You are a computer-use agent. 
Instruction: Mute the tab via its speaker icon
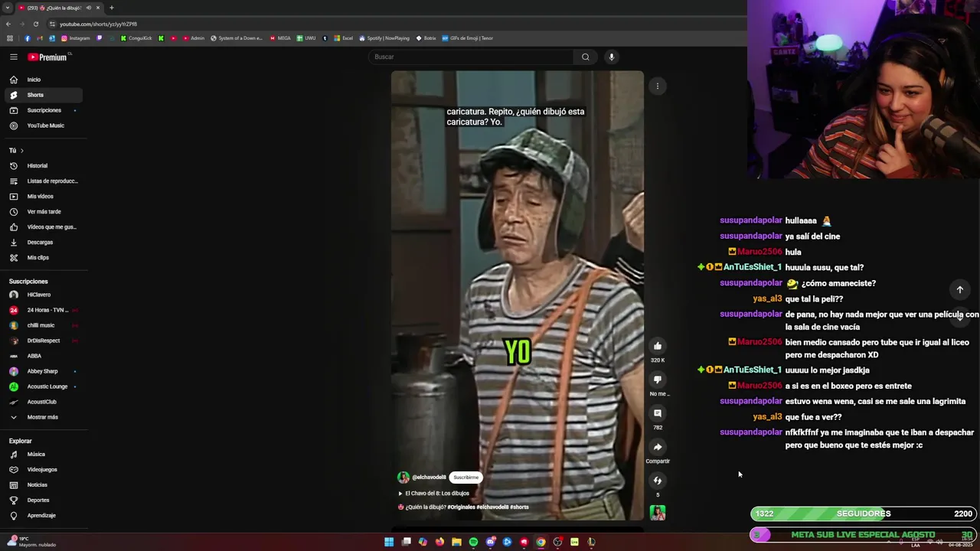89,8
